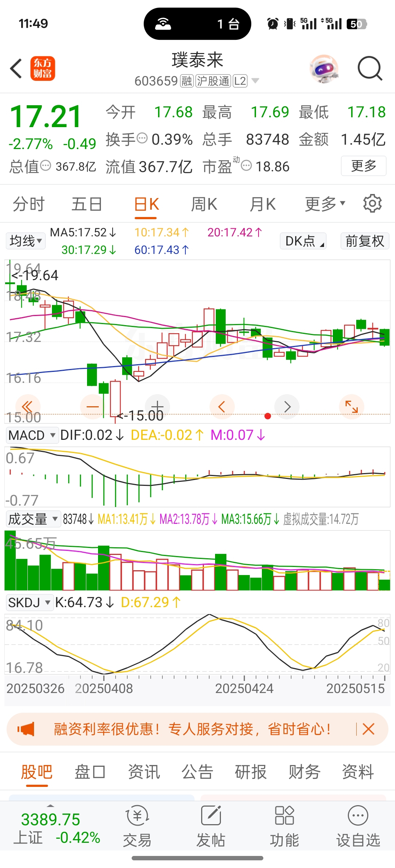395x868 pixels.
Task: Select 日K tab
Action: (x=146, y=203)
